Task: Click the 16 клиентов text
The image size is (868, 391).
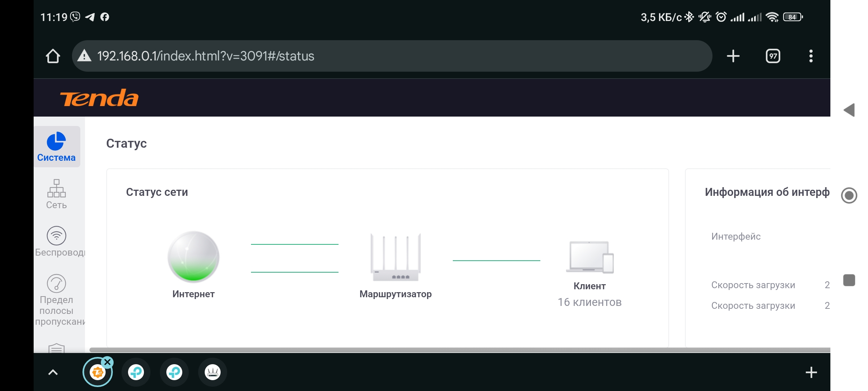Action: tap(590, 302)
